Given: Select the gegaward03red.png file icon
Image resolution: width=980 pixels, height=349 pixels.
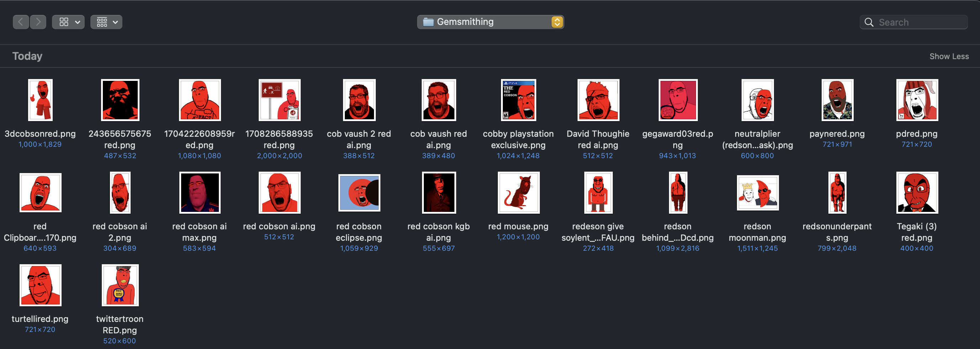Looking at the screenshot, I should 678,100.
